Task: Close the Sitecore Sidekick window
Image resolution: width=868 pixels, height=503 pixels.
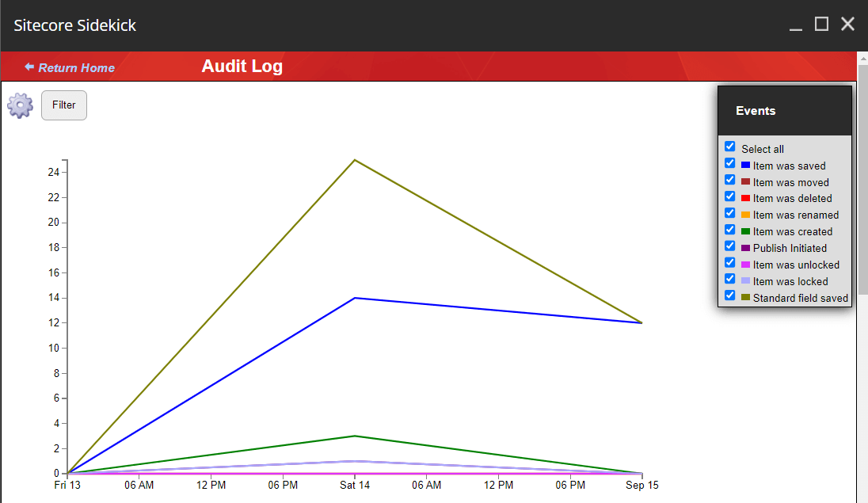Action: click(847, 25)
